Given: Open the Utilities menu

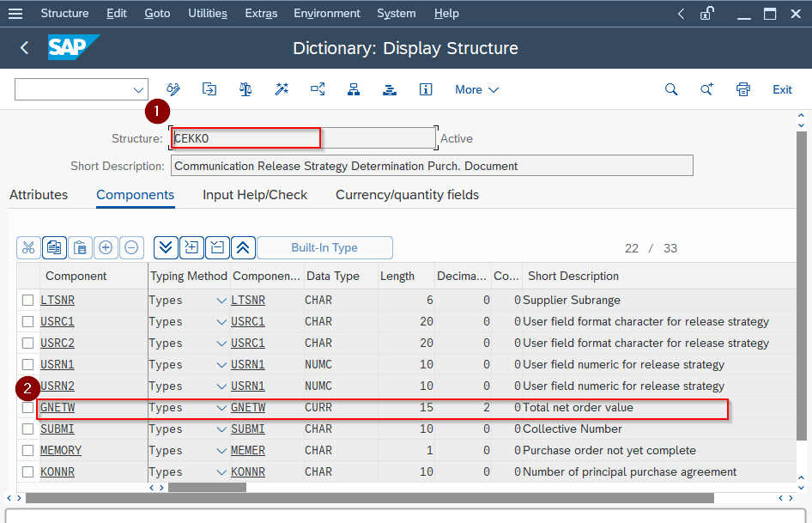Looking at the screenshot, I should pos(208,14).
